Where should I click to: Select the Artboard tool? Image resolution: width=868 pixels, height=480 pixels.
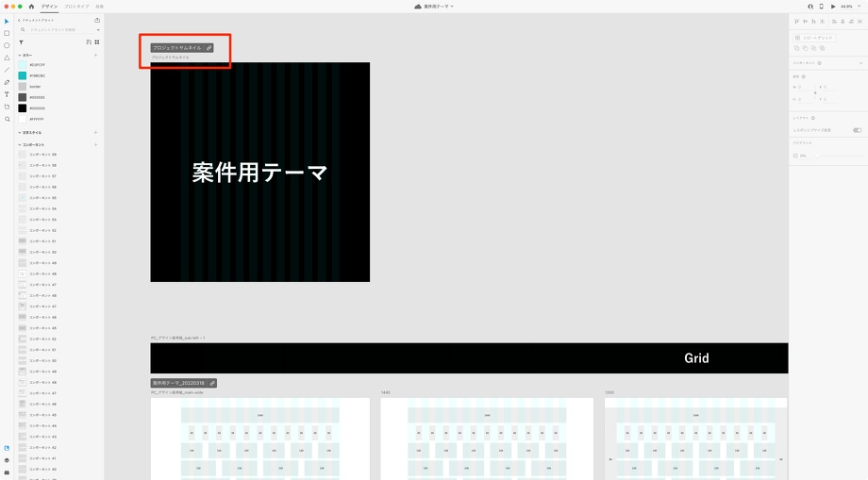(x=7, y=107)
